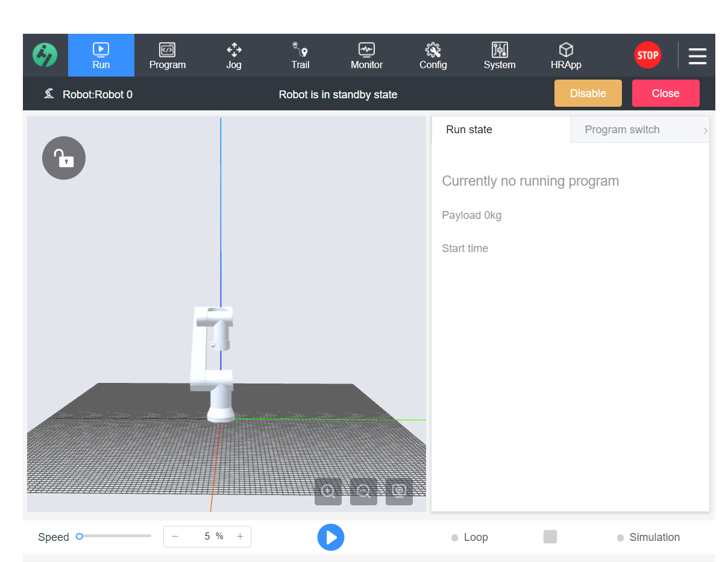Zoom in on the 3D robot view
The height and width of the screenshot is (562, 728).
[x=328, y=491]
